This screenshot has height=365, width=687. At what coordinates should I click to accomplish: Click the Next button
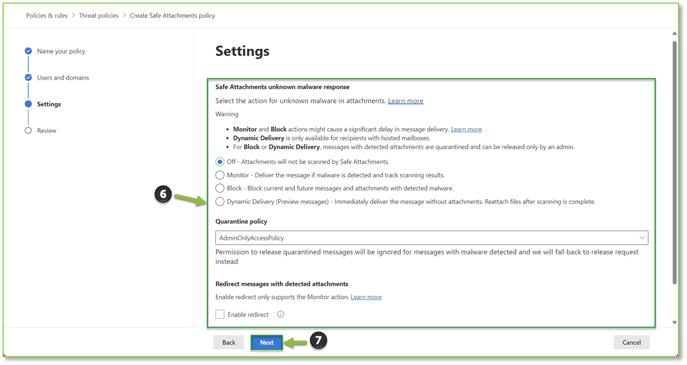[x=267, y=343]
